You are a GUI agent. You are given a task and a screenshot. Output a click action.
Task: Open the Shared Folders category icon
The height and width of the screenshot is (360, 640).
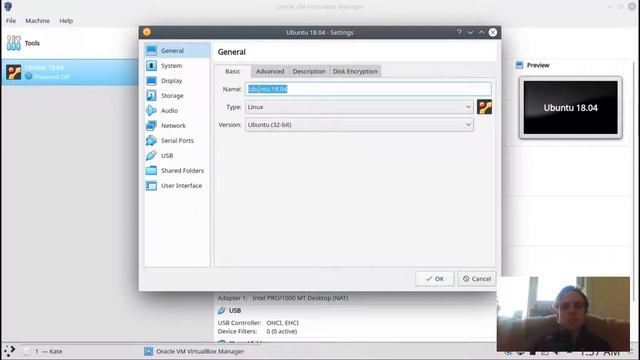pos(151,171)
